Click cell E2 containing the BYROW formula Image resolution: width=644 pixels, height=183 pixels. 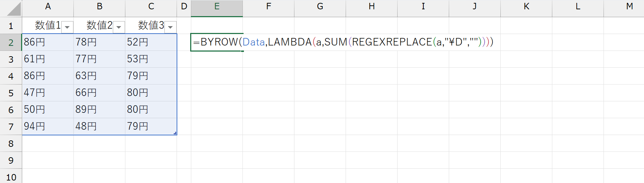click(x=217, y=42)
